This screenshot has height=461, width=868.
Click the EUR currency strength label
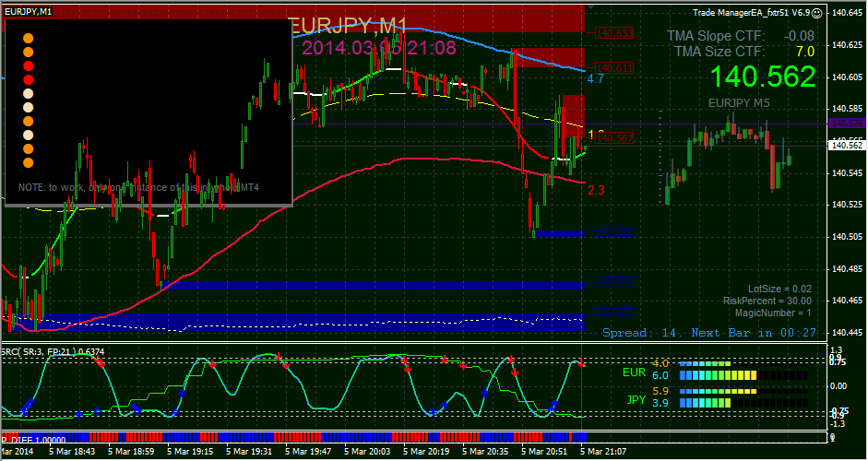[634, 372]
